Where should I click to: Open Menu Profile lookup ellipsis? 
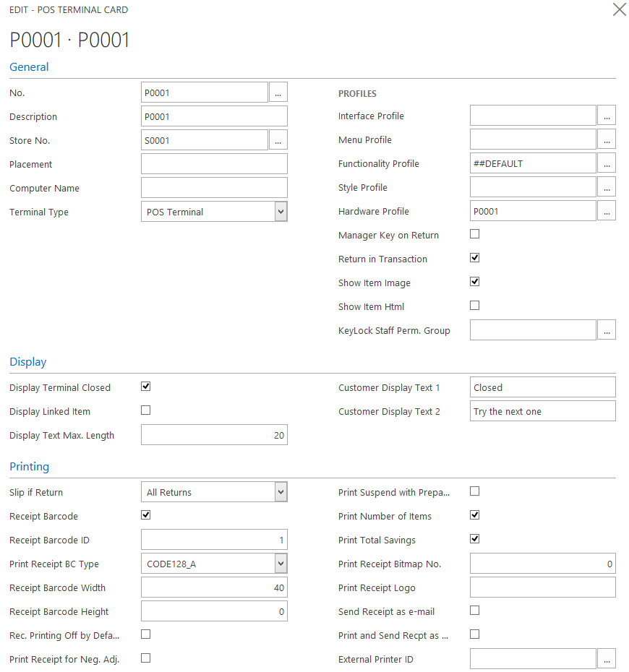point(607,139)
